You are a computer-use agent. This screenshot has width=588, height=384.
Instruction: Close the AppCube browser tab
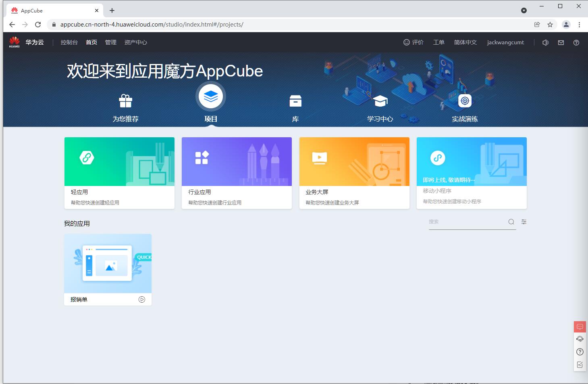pos(97,10)
